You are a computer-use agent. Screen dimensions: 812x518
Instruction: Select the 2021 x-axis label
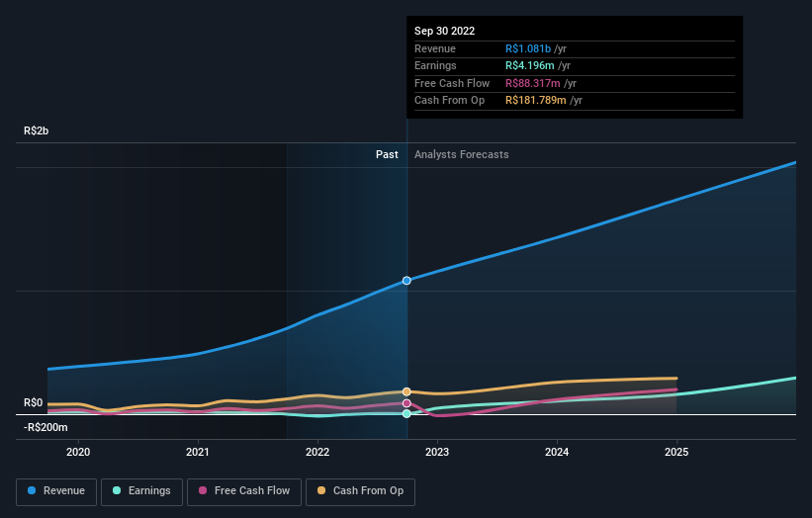click(x=198, y=452)
